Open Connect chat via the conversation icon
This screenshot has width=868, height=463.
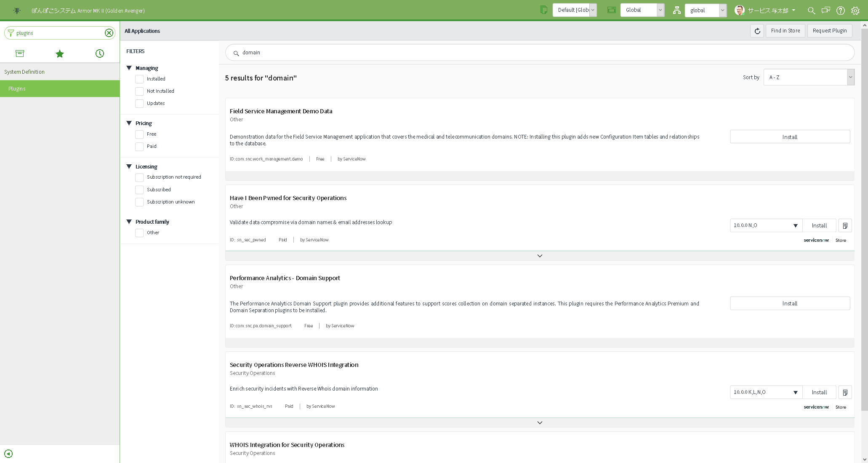pos(825,10)
